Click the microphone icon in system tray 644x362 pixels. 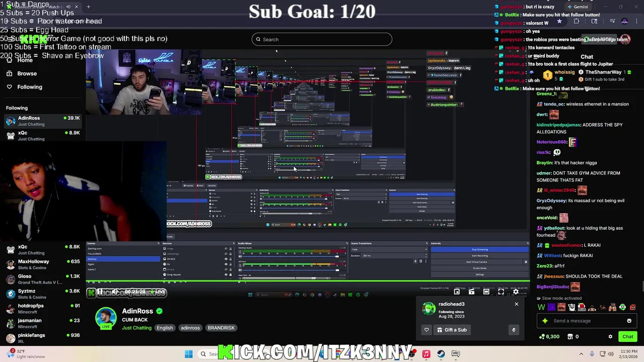pyautogui.click(x=592, y=354)
